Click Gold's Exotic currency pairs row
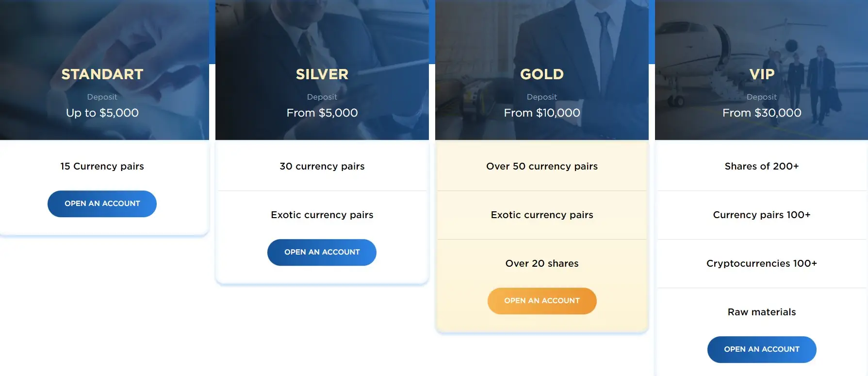868x376 pixels. pos(542,215)
